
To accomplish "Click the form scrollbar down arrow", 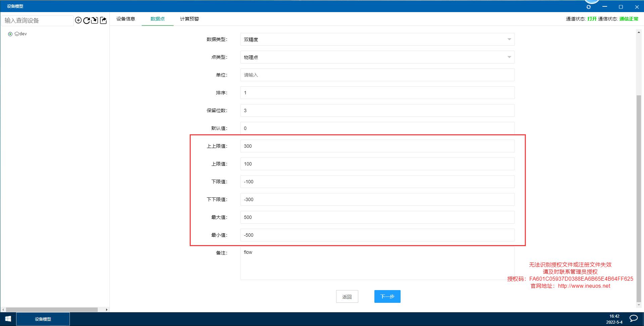I will (x=639, y=305).
